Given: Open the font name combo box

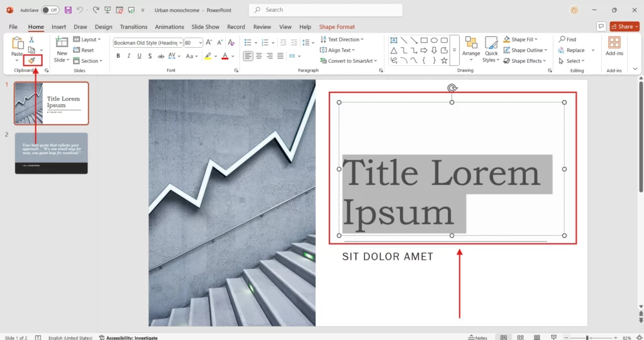Looking at the screenshot, I should click(148, 43).
